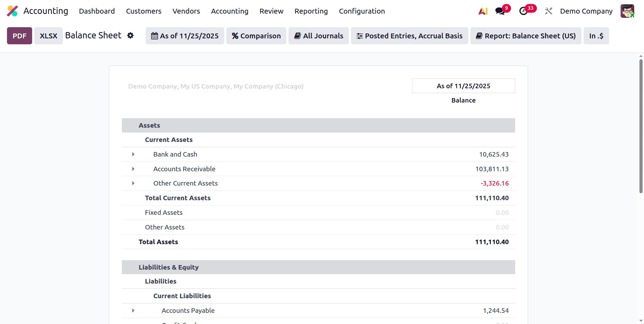Click the debug tools wrench icon
This screenshot has width=644, height=324.
tap(548, 11)
